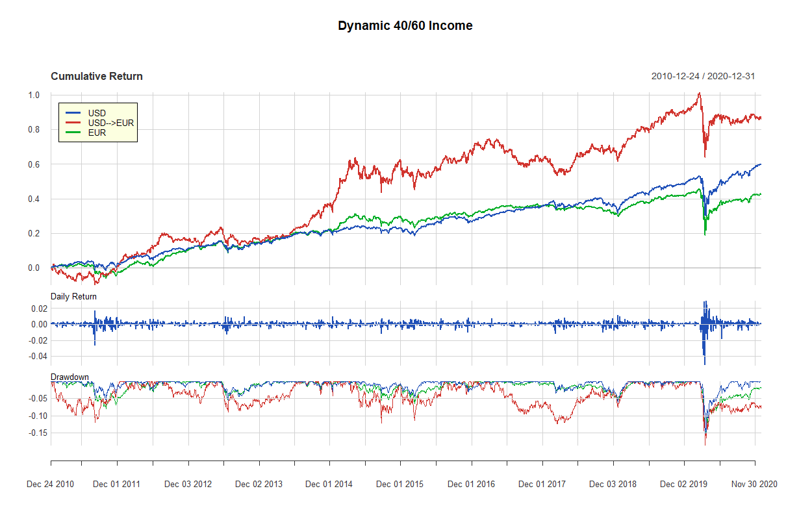Select the Drawdown panel label
This screenshot has width=812, height=517.
[70, 377]
